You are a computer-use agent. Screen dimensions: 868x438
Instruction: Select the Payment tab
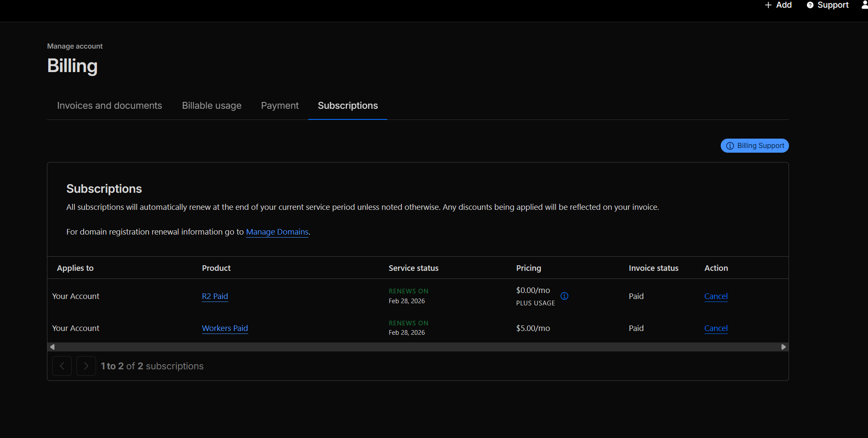[280, 106]
